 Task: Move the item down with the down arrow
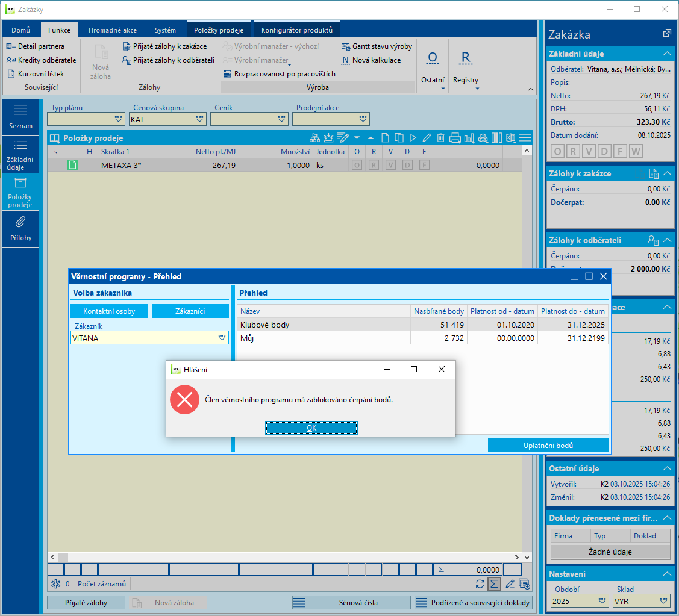click(x=357, y=138)
